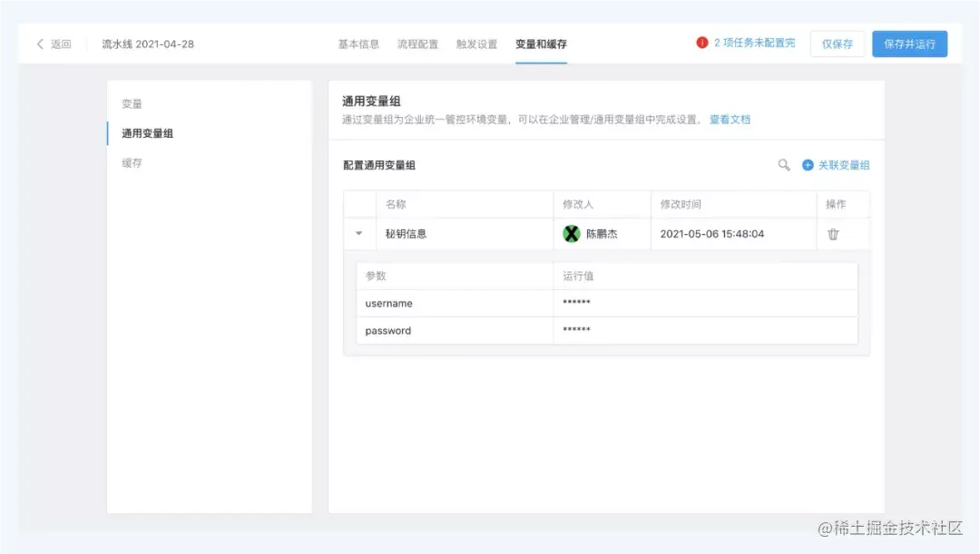This screenshot has height=554, width=980.
Task: Click the 修改人 column header
Action: click(577, 204)
